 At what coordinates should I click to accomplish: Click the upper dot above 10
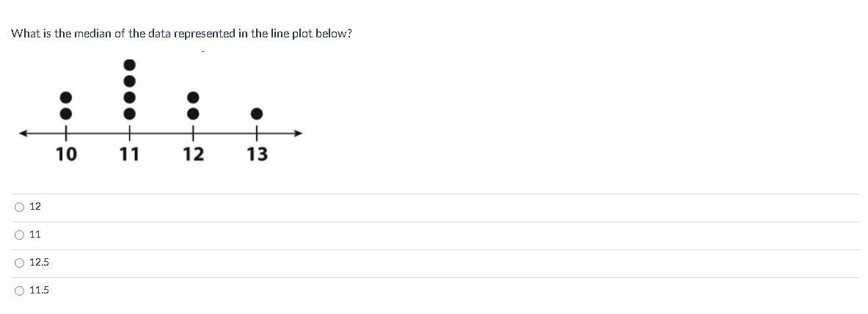[x=66, y=98]
